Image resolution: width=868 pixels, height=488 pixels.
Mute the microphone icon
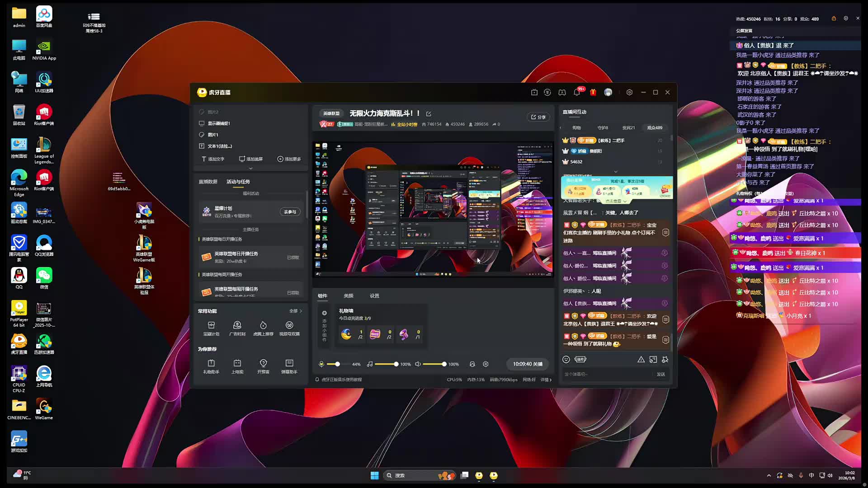(321, 364)
